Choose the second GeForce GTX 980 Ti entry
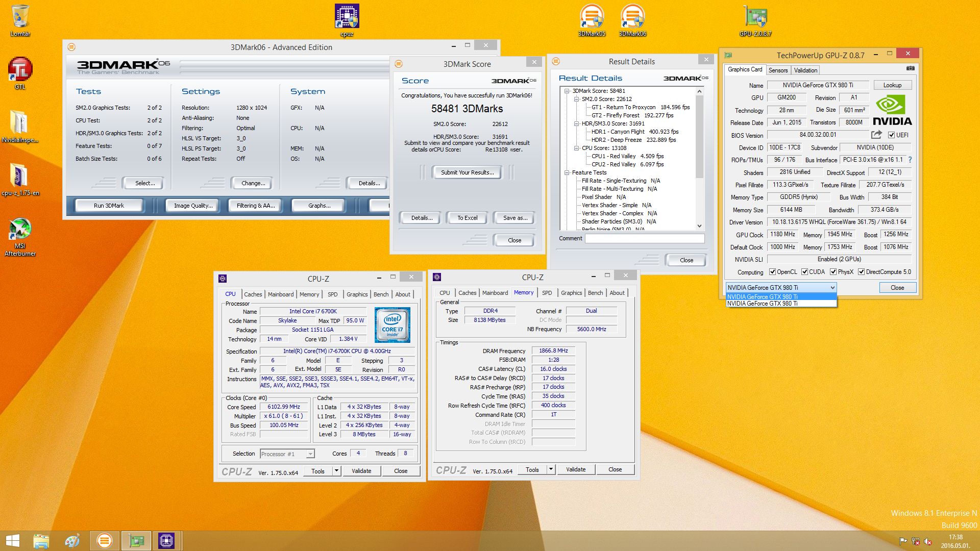The height and width of the screenshot is (551, 980). pyautogui.click(x=781, y=304)
